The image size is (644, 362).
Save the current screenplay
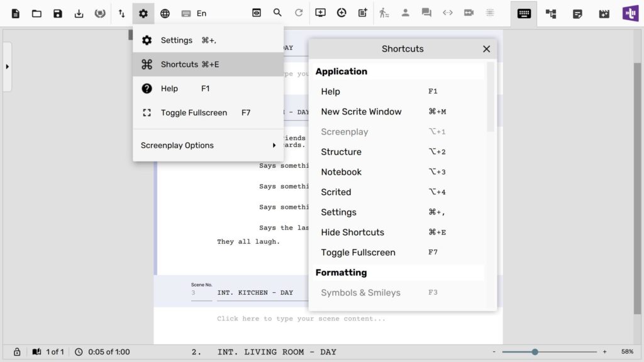[58, 13]
